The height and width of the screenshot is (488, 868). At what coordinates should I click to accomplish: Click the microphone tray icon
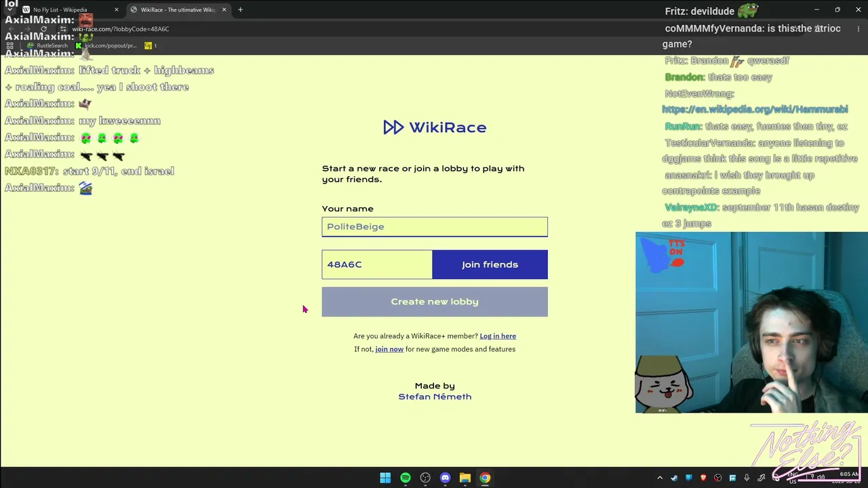pyautogui.click(x=747, y=478)
